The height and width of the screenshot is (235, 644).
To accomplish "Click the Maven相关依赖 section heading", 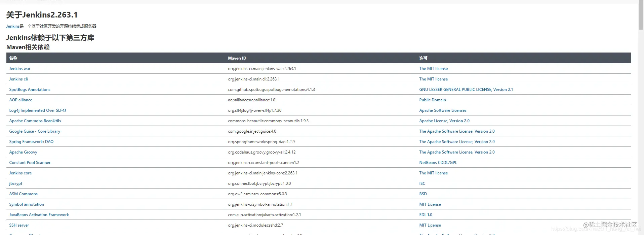I will click(x=28, y=47).
